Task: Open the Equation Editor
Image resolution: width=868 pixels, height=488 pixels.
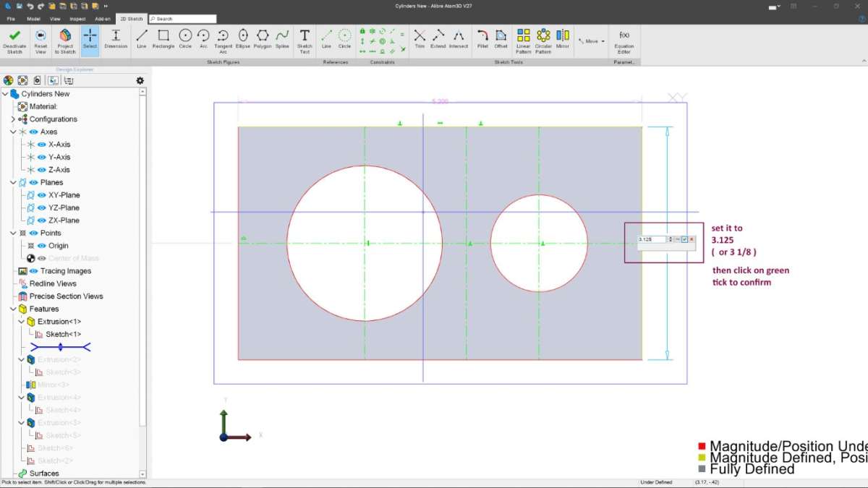Action: (x=624, y=41)
